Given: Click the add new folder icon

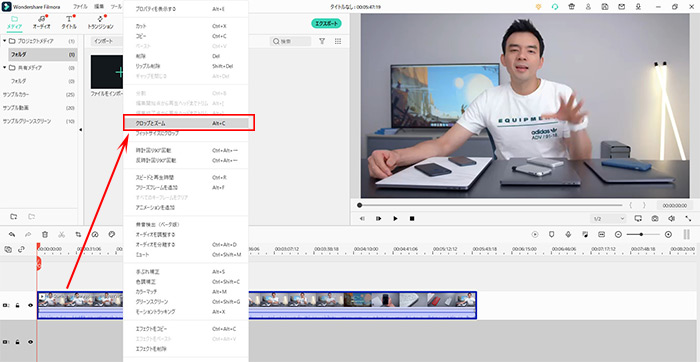Looking at the screenshot, I should tap(14, 216).
